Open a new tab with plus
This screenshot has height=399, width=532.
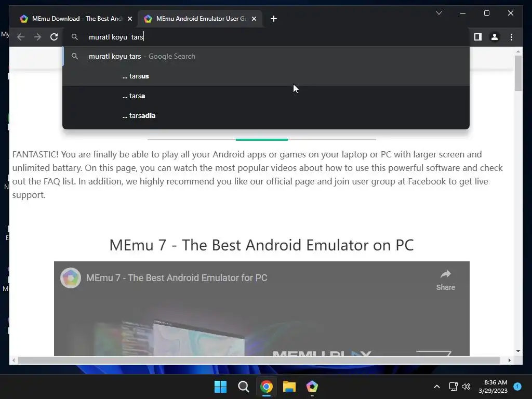click(274, 19)
